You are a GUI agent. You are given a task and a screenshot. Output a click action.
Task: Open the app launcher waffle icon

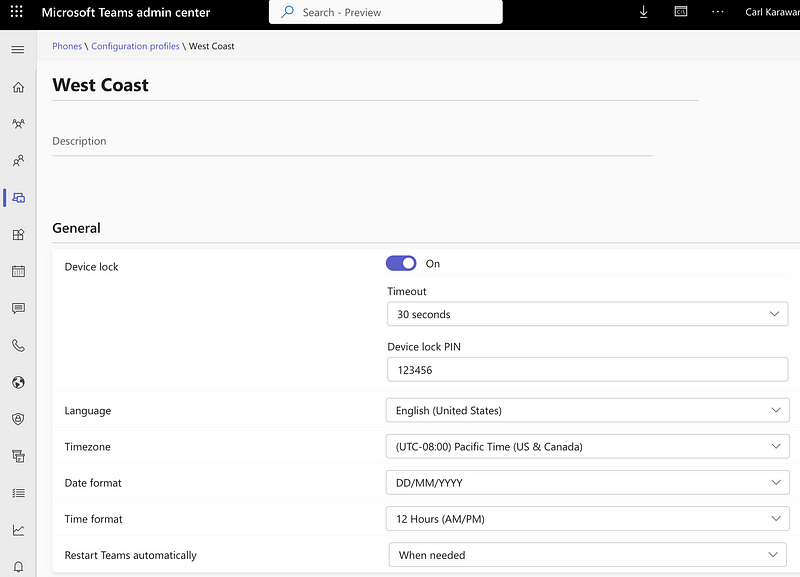coord(16,12)
